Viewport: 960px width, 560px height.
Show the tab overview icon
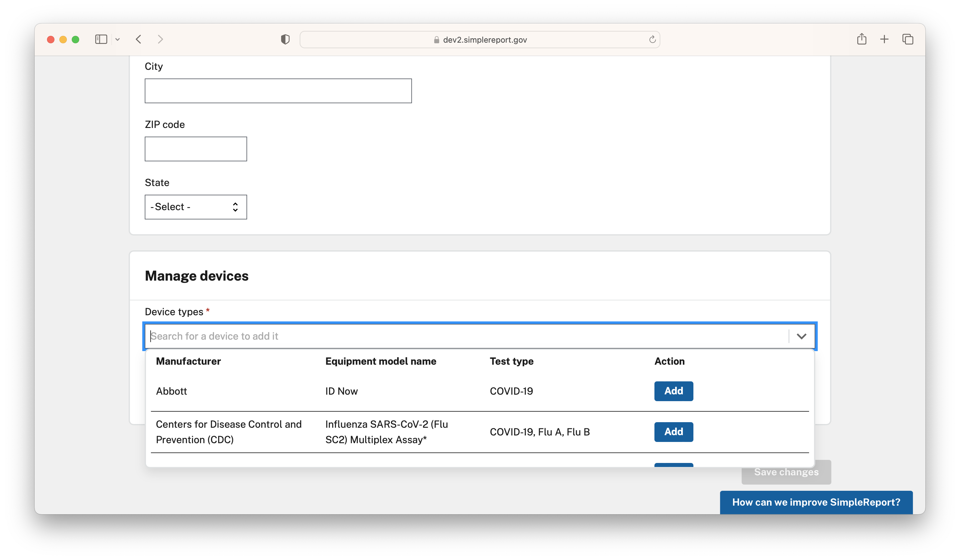point(908,39)
